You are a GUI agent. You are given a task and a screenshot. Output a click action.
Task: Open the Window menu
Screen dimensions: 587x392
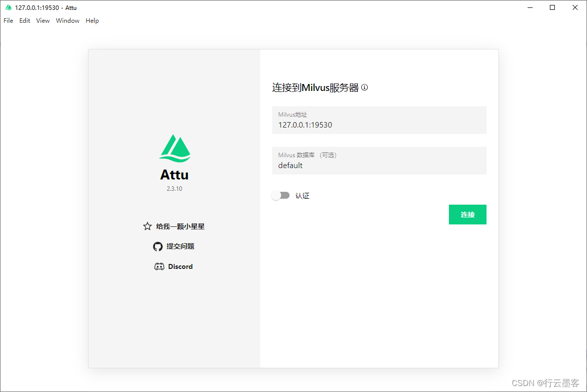point(68,21)
